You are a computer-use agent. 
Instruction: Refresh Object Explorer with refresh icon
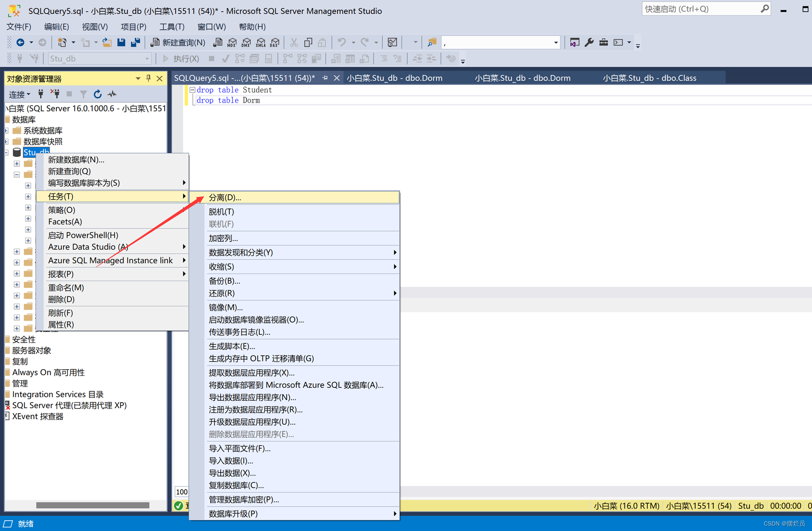pyautogui.click(x=97, y=94)
